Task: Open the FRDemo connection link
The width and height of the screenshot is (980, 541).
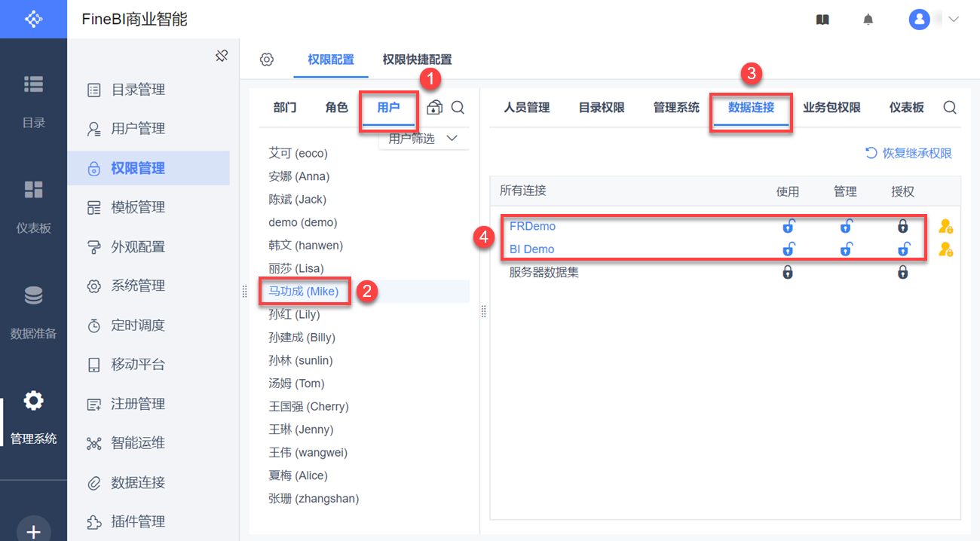Action: coord(532,226)
